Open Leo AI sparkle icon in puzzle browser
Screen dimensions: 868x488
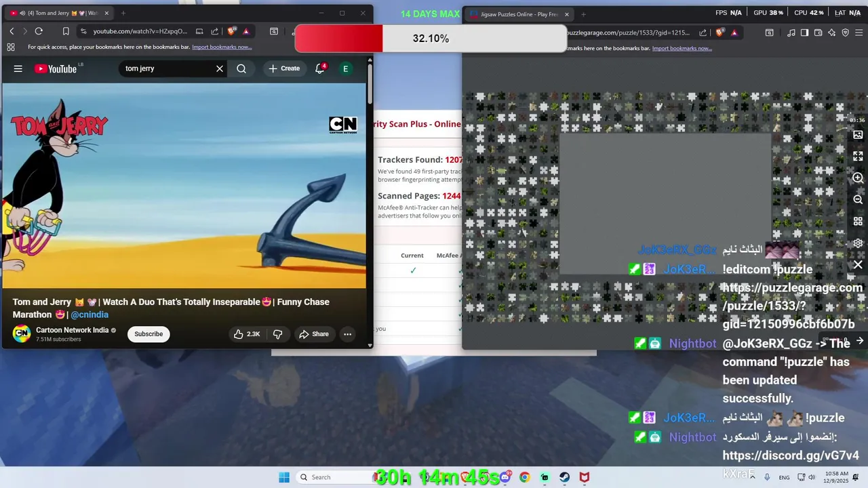click(831, 33)
